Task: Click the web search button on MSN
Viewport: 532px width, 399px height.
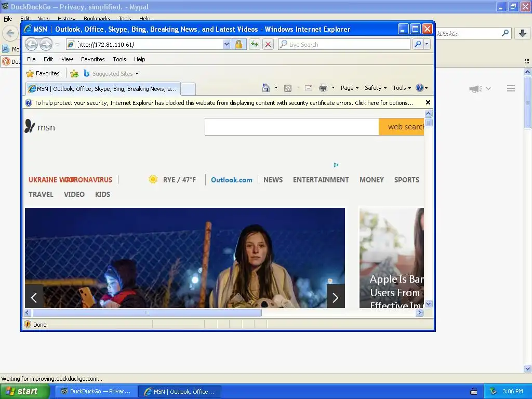Action: (402, 127)
